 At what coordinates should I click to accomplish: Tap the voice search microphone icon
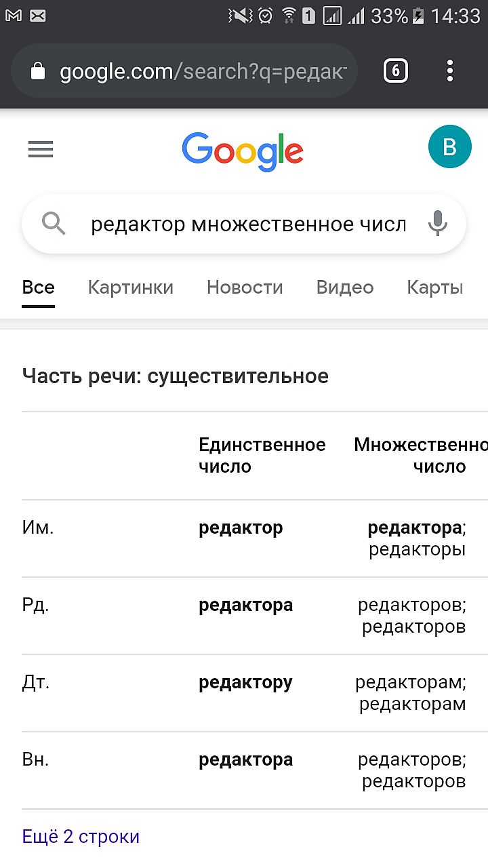(438, 223)
